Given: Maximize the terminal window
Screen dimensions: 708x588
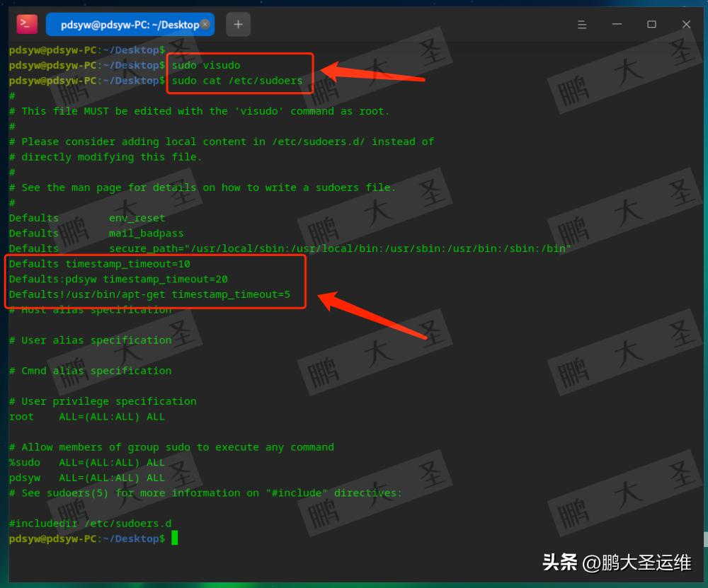Looking at the screenshot, I should [x=651, y=24].
